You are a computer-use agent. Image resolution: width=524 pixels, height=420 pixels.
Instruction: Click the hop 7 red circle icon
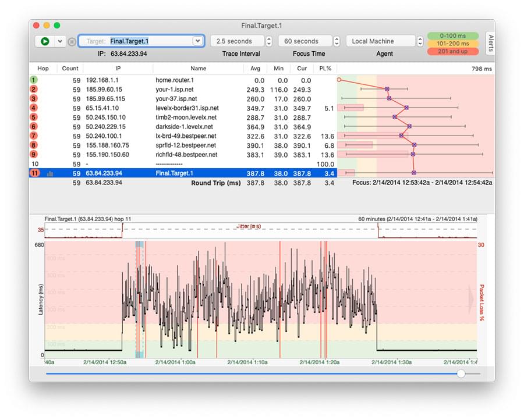pyautogui.click(x=34, y=136)
